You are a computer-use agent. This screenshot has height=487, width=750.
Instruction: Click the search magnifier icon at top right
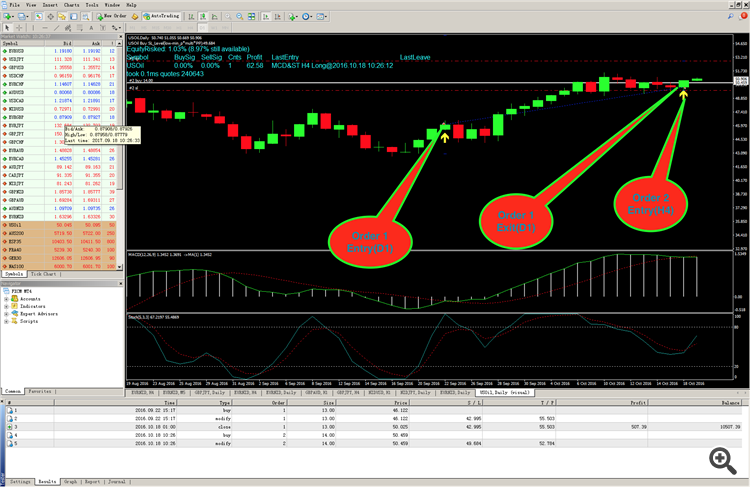click(731, 16)
